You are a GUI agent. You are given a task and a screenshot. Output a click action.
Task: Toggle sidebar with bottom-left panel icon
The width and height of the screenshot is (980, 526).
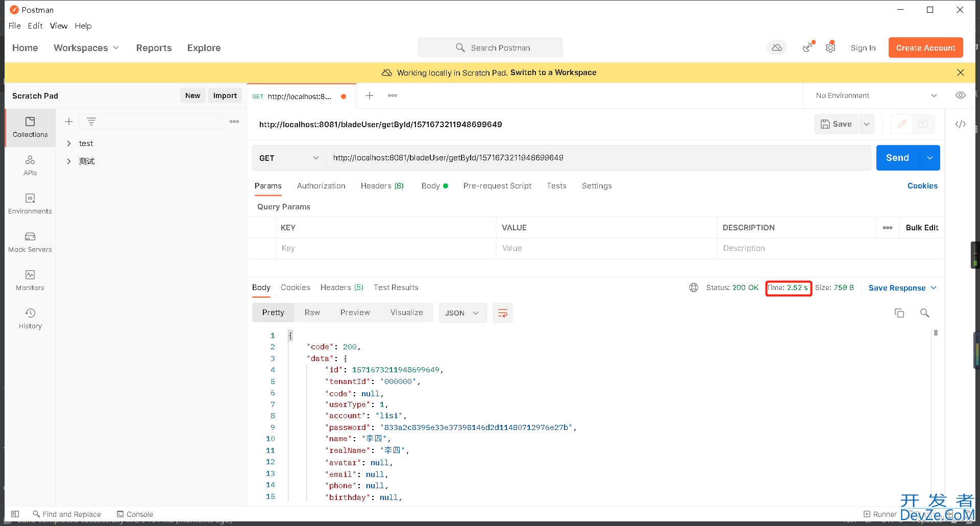pos(15,514)
